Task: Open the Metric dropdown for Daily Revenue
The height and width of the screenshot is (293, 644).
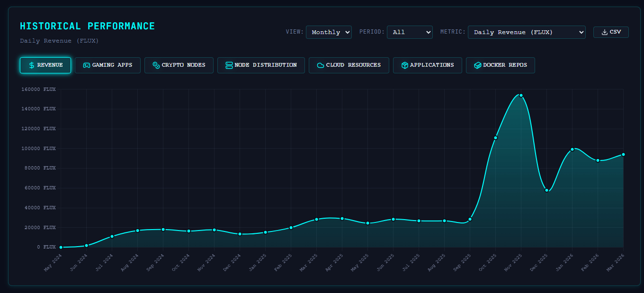Action: click(527, 32)
